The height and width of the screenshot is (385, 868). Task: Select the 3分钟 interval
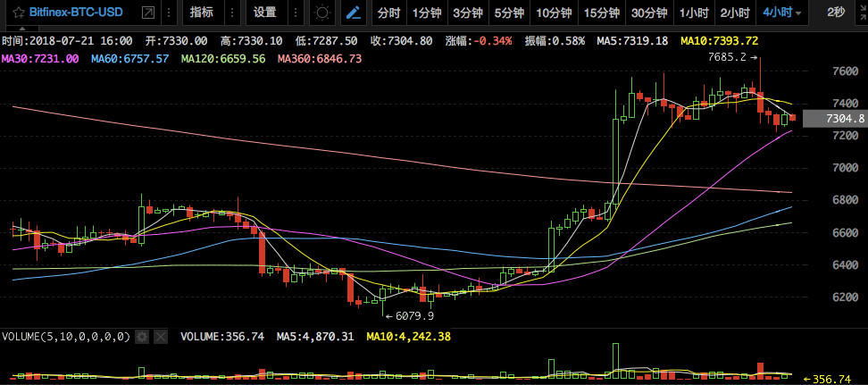(468, 13)
